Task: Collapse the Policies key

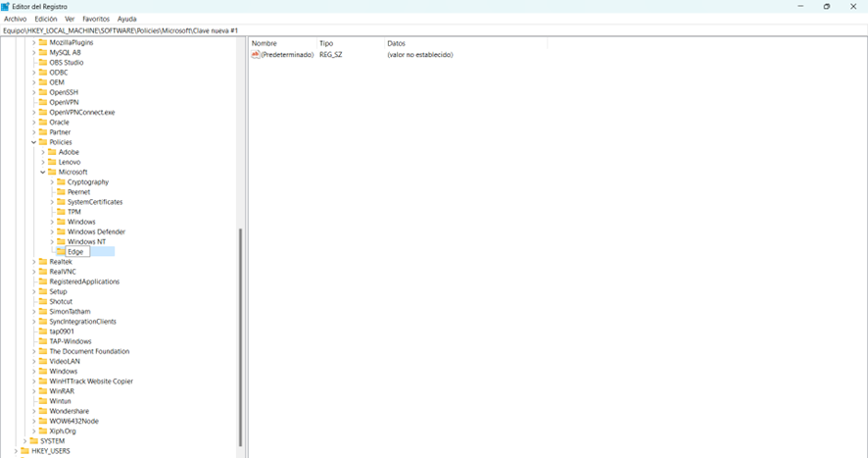Action: [33, 142]
